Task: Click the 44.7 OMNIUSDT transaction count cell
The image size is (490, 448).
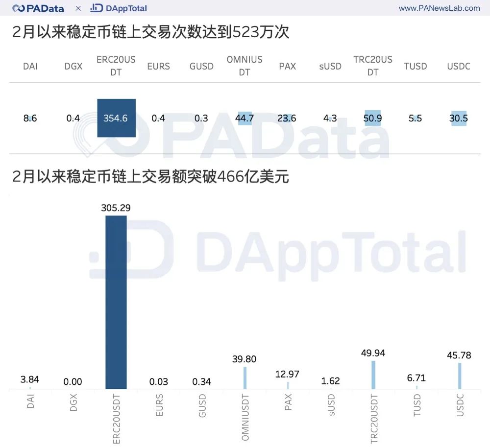Action: 245,118
